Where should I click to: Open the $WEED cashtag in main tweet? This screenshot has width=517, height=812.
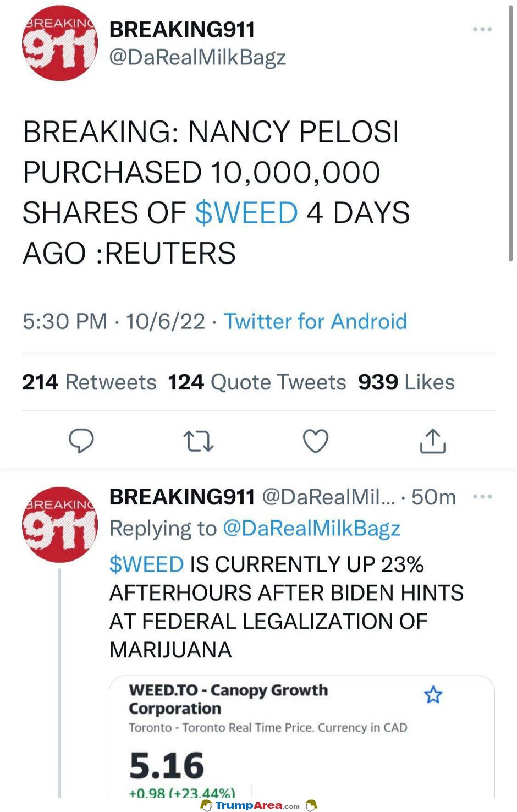(246, 213)
